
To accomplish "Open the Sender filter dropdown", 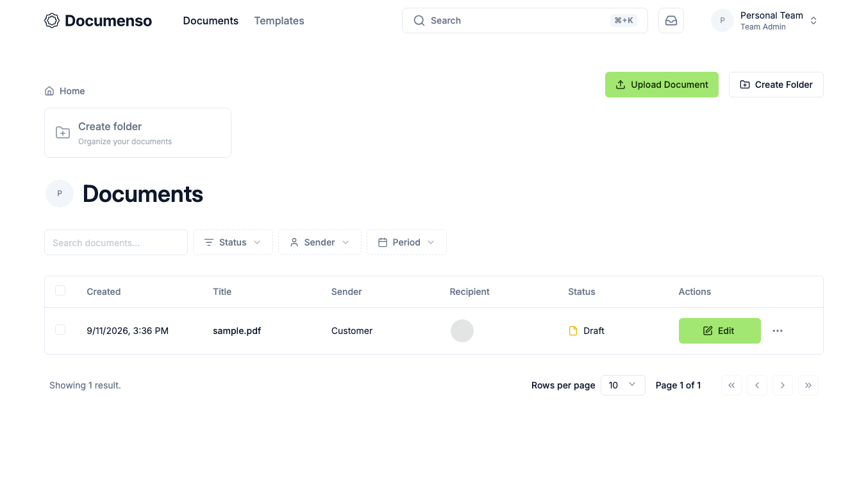I will [320, 242].
